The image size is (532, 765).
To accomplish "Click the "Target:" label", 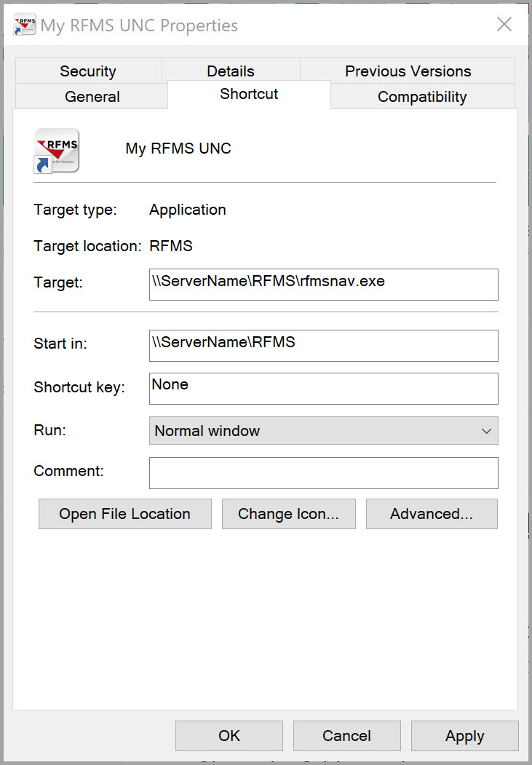I will [x=58, y=282].
